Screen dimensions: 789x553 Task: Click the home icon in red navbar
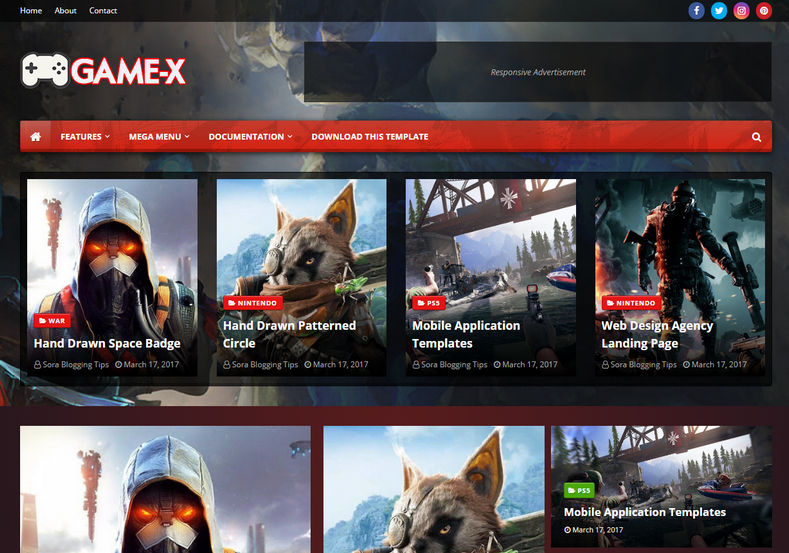click(x=36, y=136)
